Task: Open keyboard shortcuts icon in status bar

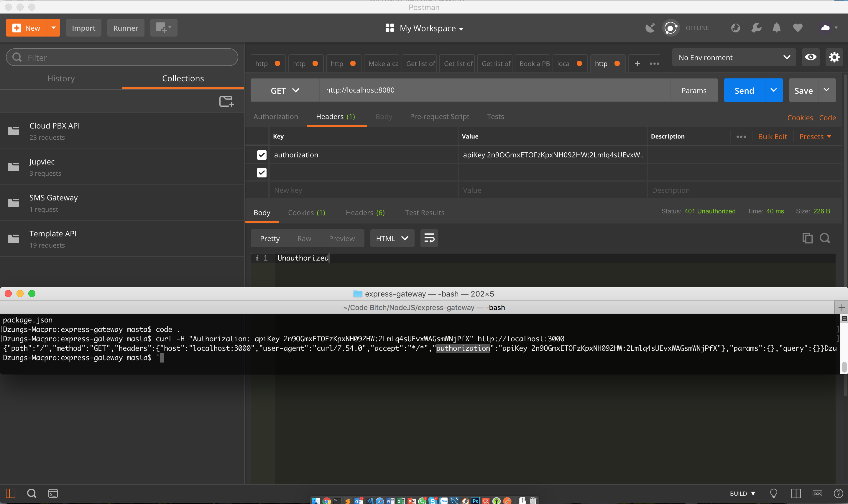Action: coord(817,493)
